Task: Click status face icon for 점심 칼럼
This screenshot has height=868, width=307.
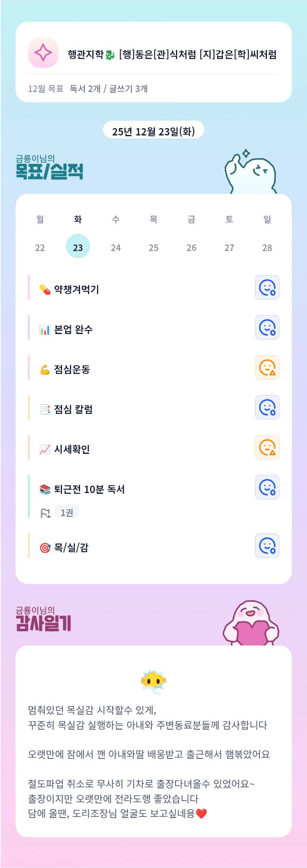Action: [x=267, y=408]
